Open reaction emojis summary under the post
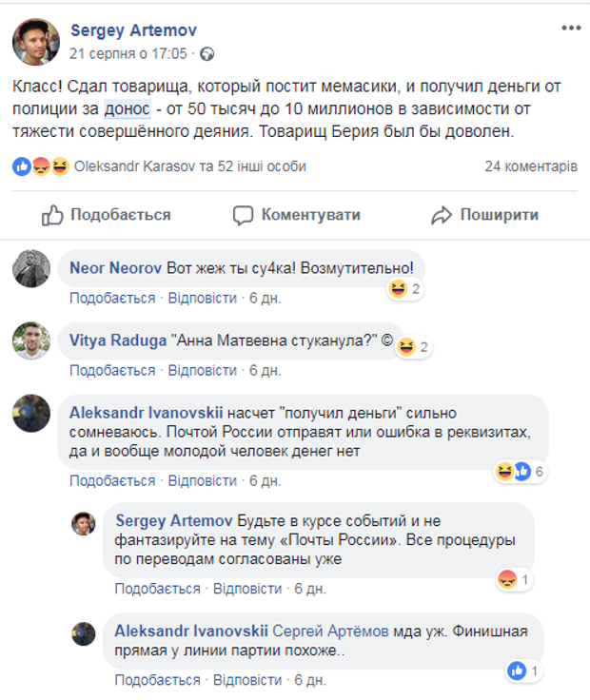The image size is (590, 700). (42, 166)
